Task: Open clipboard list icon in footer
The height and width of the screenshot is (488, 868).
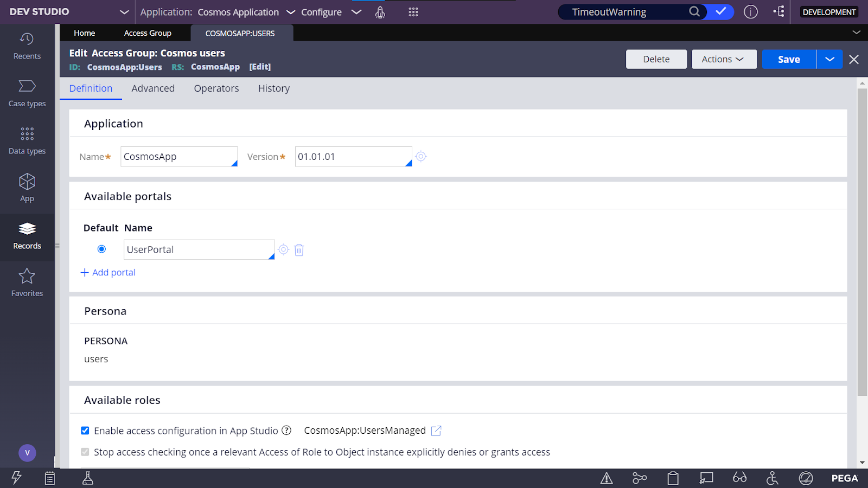Action: (x=50, y=478)
